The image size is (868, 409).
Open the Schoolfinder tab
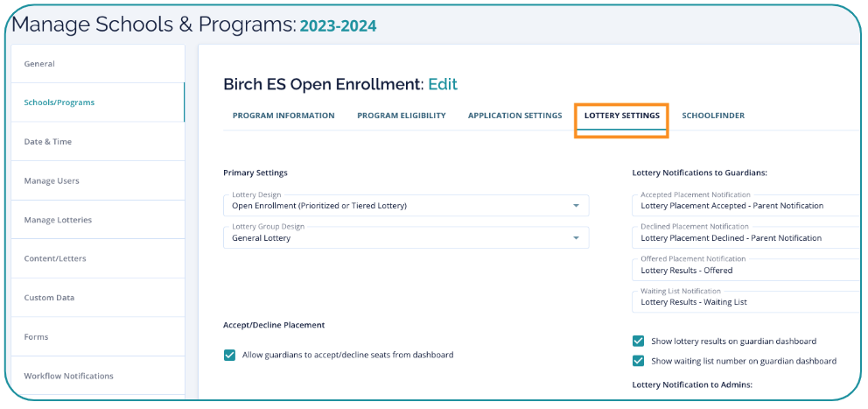(x=713, y=116)
